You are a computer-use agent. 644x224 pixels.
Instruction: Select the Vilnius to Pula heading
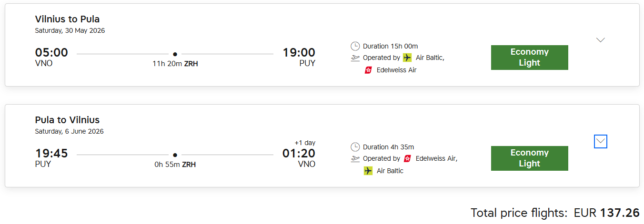67,19
